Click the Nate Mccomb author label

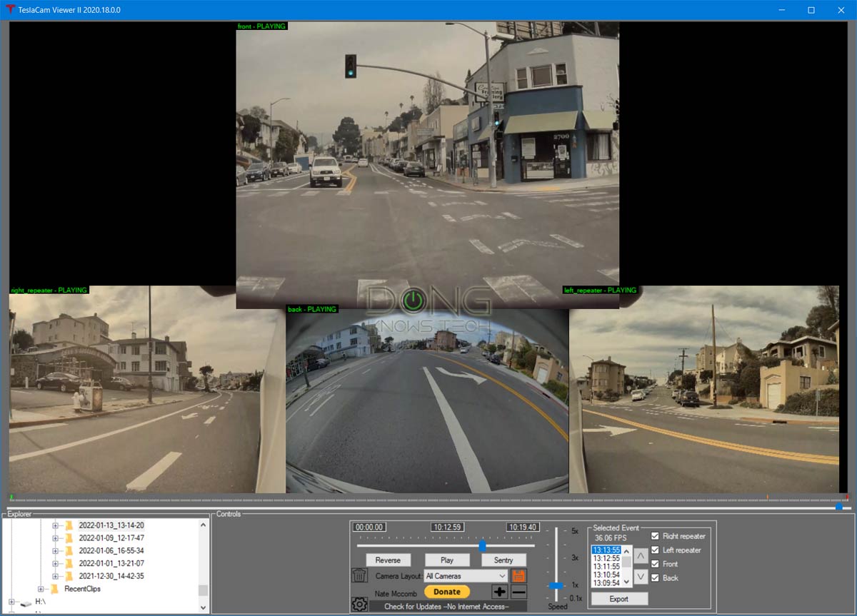pos(394,593)
